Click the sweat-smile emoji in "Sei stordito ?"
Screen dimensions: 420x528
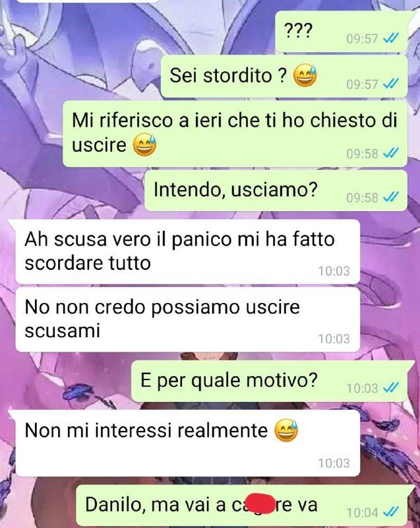[x=305, y=75]
